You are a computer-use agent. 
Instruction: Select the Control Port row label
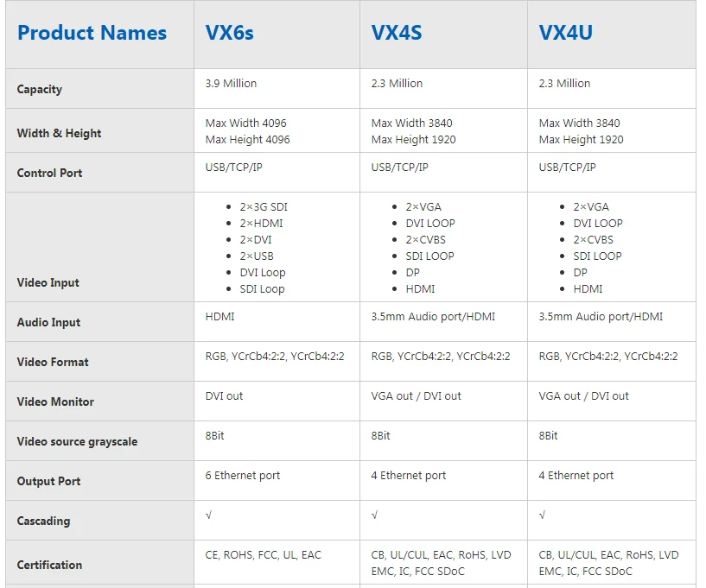click(49, 173)
